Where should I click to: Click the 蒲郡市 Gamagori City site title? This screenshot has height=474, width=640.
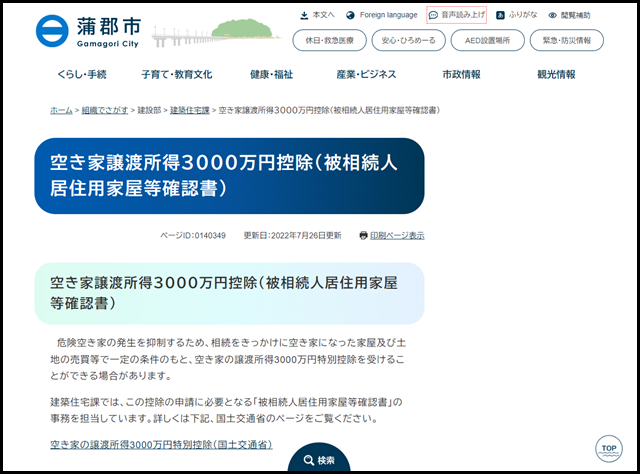point(109,32)
